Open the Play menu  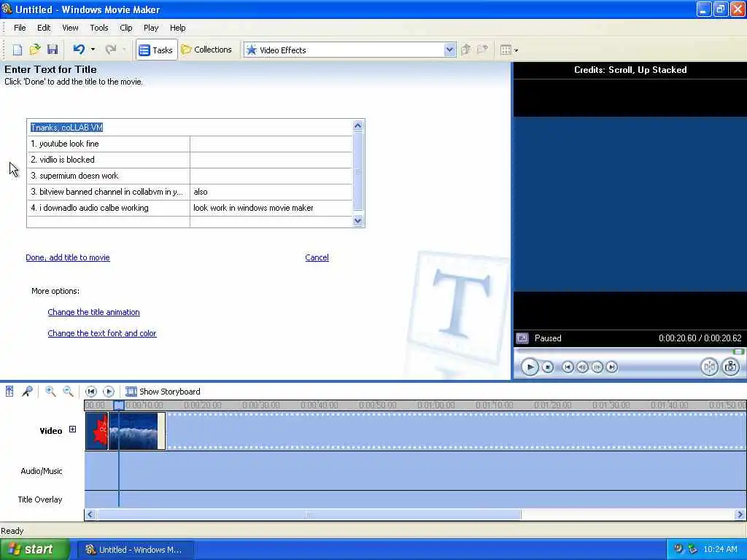151,28
